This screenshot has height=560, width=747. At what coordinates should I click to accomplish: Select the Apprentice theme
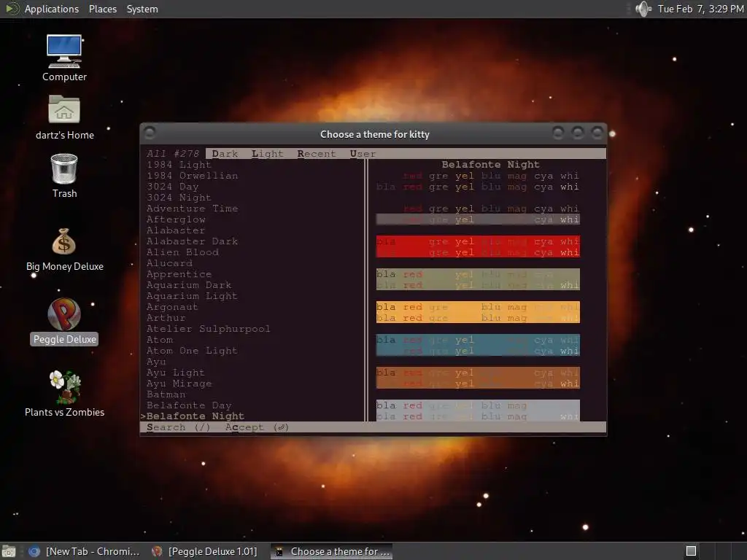point(179,274)
